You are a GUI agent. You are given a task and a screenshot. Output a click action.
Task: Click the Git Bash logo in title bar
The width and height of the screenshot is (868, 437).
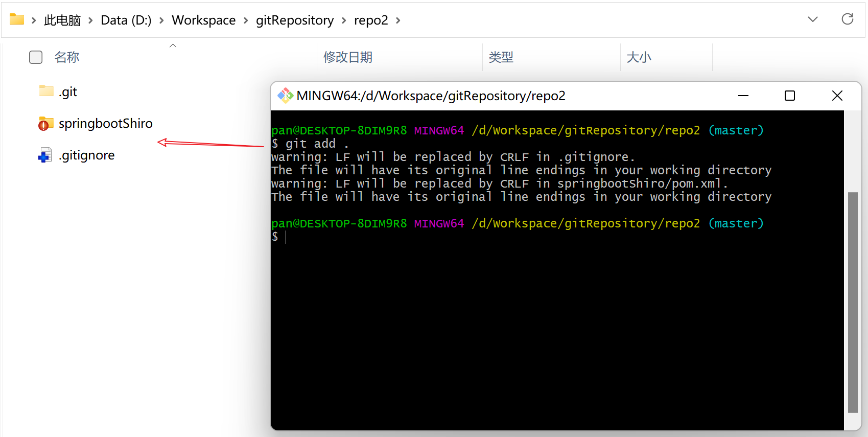pos(285,96)
